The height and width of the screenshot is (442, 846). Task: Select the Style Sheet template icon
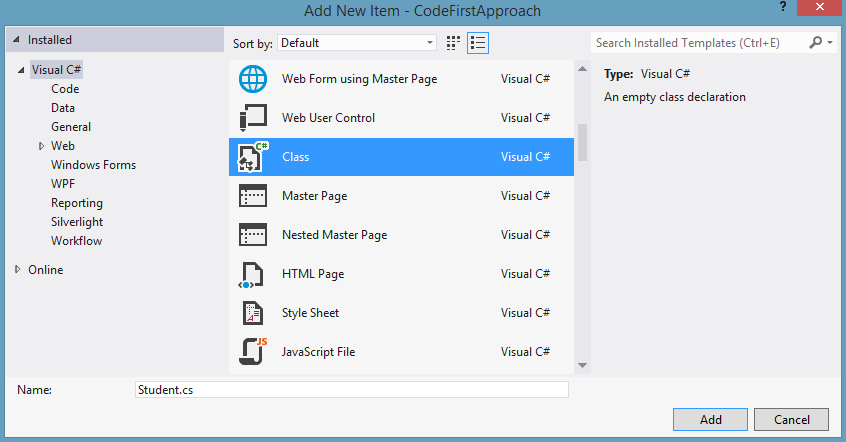(253, 313)
